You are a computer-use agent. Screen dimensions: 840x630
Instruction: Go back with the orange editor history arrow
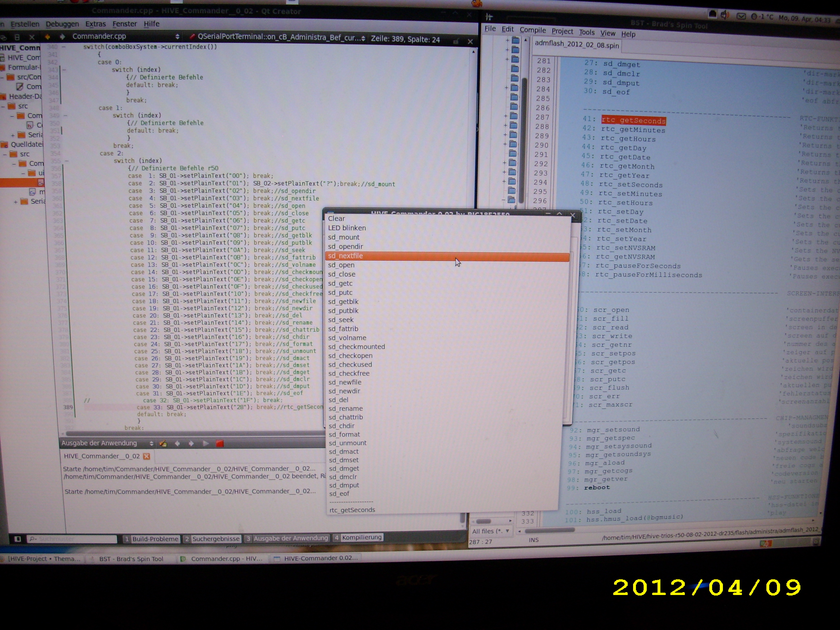pos(47,37)
